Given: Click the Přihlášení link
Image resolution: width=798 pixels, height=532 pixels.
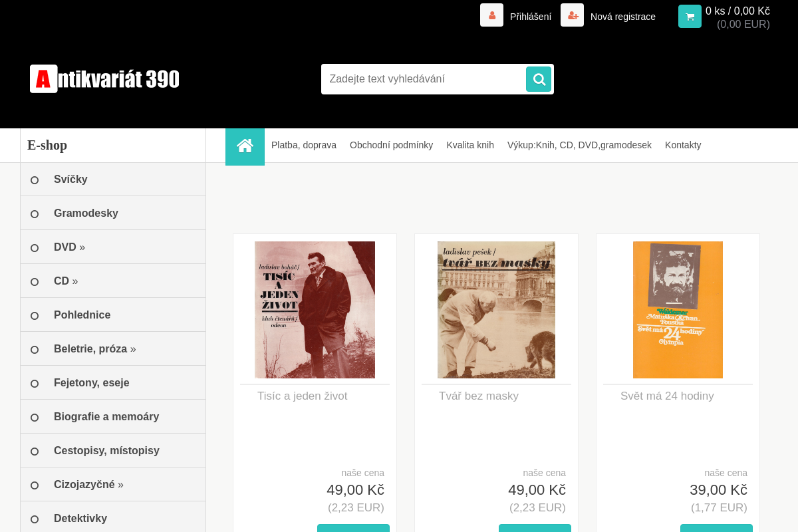Looking at the screenshot, I should coord(531,17).
